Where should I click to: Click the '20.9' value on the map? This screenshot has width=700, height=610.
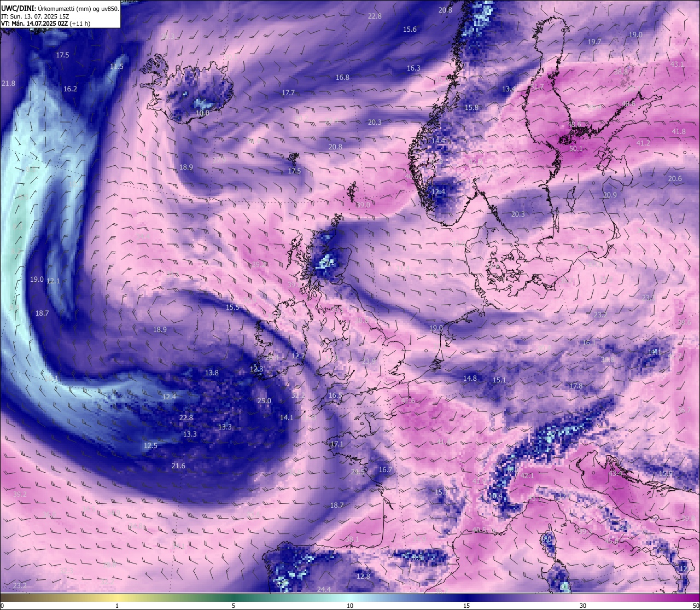click(610, 195)
